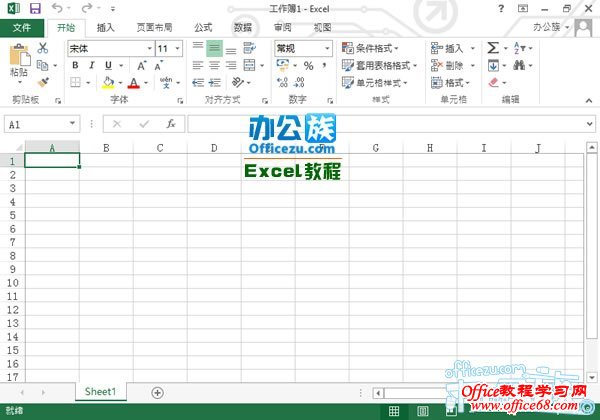Apply percent style
The height and width of the screenshot is (420, 600).
(x=308, y=66)
